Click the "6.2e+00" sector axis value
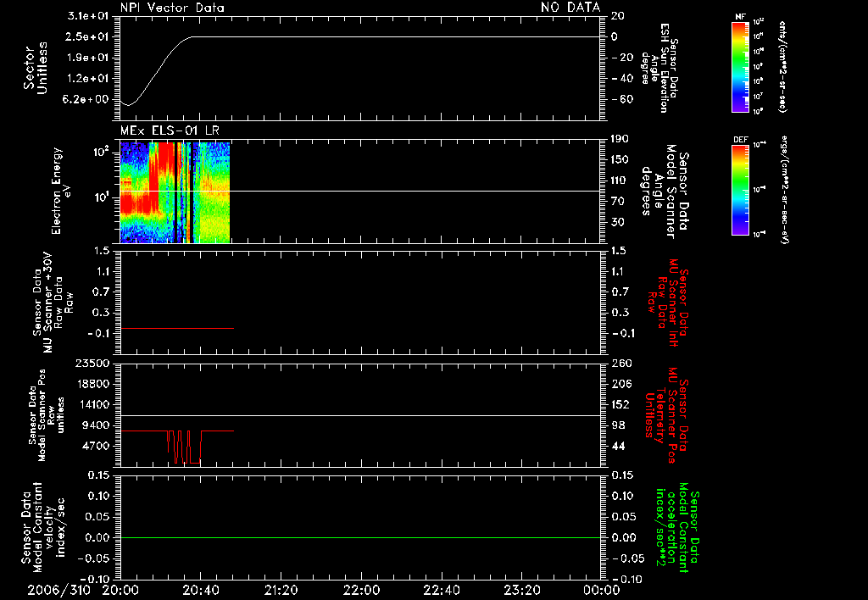The height and width of the screenshot is (600, 868). [x=87, y=99]
